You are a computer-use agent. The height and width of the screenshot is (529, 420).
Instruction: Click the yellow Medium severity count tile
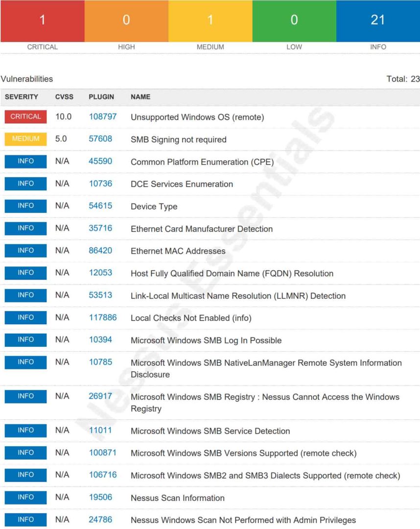point(210,21)
